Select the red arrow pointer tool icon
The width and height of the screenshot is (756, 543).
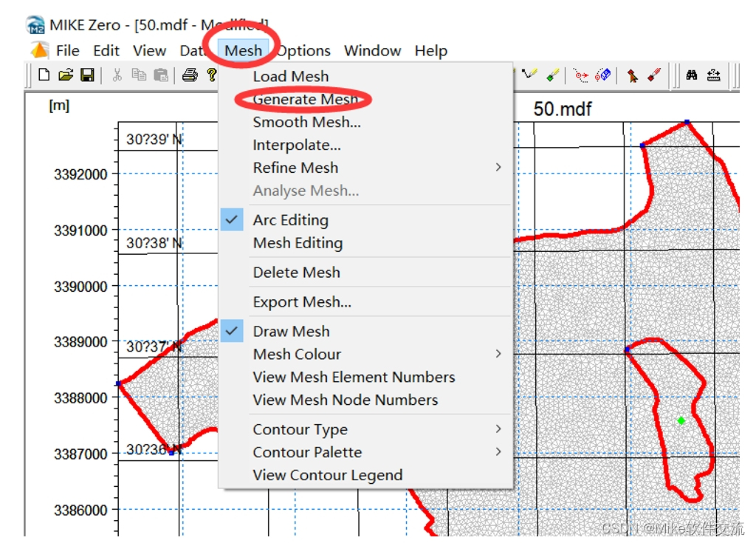coord(632,75)
